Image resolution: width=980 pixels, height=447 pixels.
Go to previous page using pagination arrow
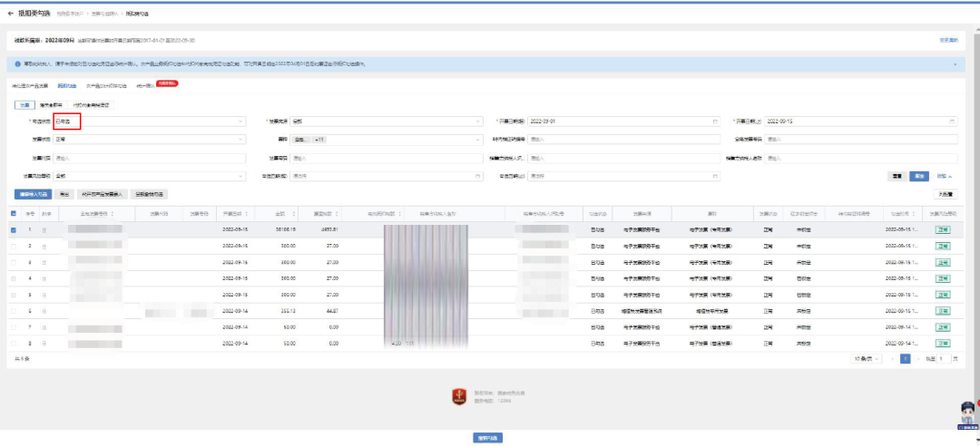click(x=891, y=359)
